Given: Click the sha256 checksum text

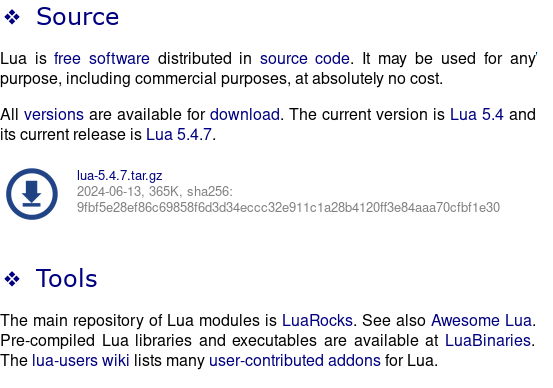Looking at the screenshot, I should pyautogui.click(x=288, y=207).
